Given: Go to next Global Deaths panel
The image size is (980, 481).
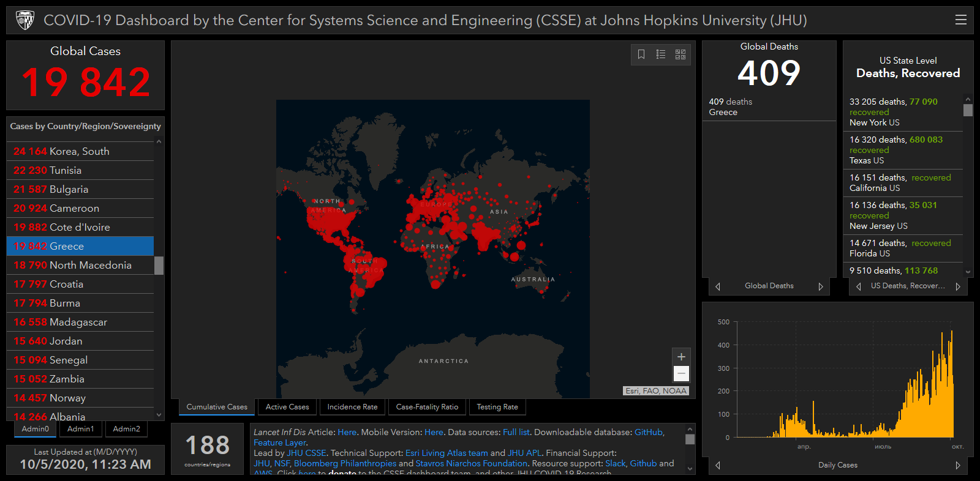Looking at the screenshot, I should (821, 286).
